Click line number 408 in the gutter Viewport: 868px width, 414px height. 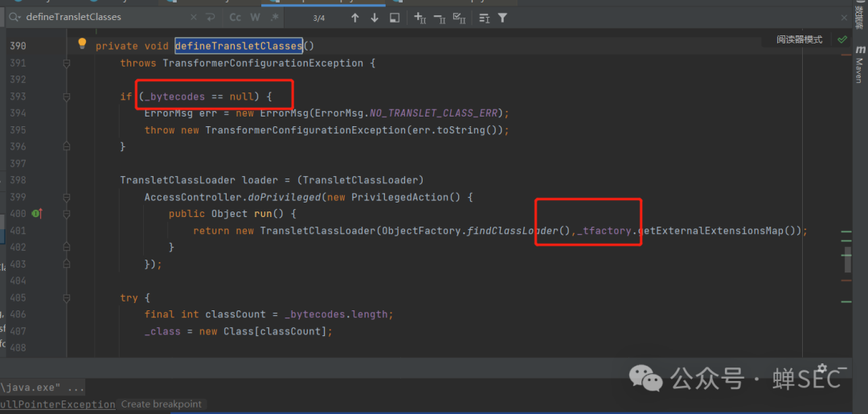[x=18, y=348]
